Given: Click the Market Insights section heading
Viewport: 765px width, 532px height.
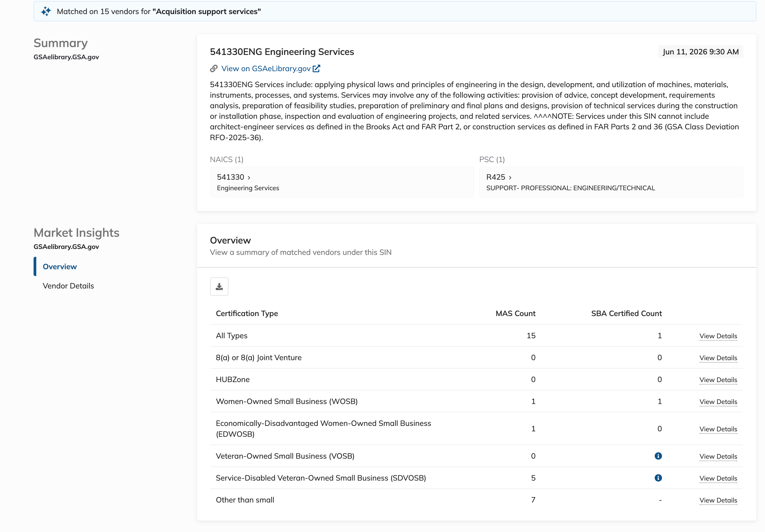Looking at the screenshot, I should pos(76,233).
